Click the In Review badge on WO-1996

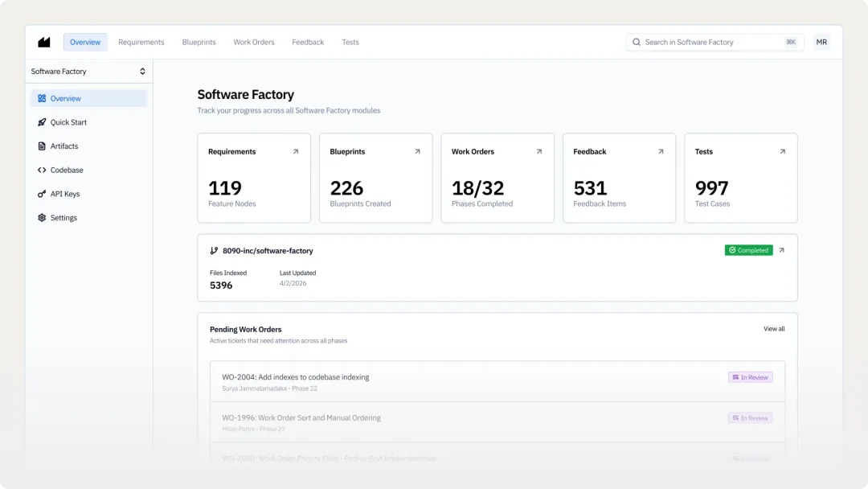(751, 418)
